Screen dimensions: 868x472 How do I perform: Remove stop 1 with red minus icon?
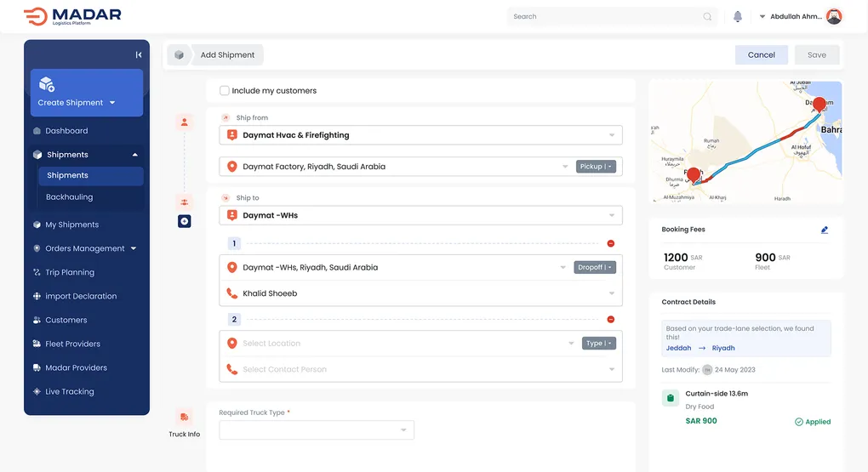[x=611, y=243]
